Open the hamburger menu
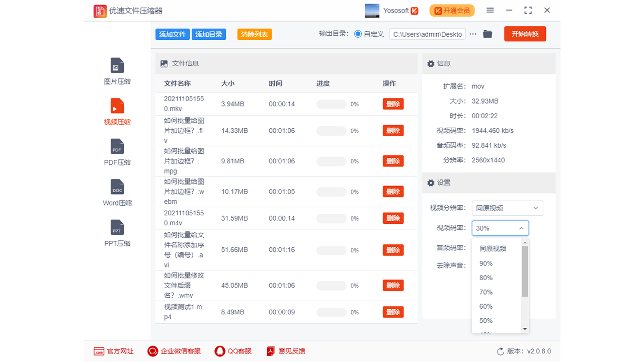 pos(490,10)
